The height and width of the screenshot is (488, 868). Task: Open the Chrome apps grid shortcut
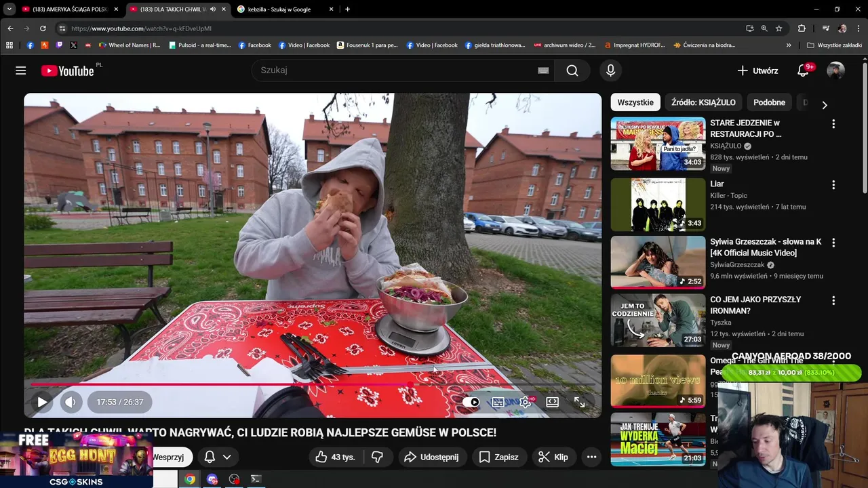pyautogui.click(x=9, y=45)
